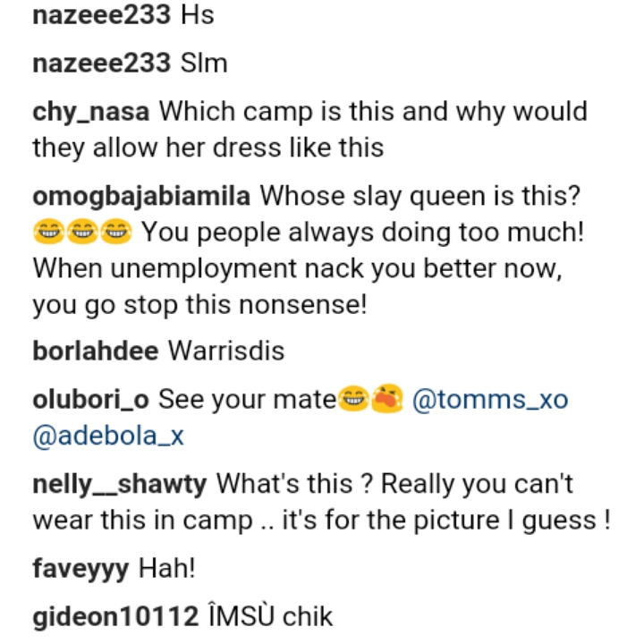
Task: Visit omogbajabiamila's profile from the username
Action: click(x=143, y=195)
